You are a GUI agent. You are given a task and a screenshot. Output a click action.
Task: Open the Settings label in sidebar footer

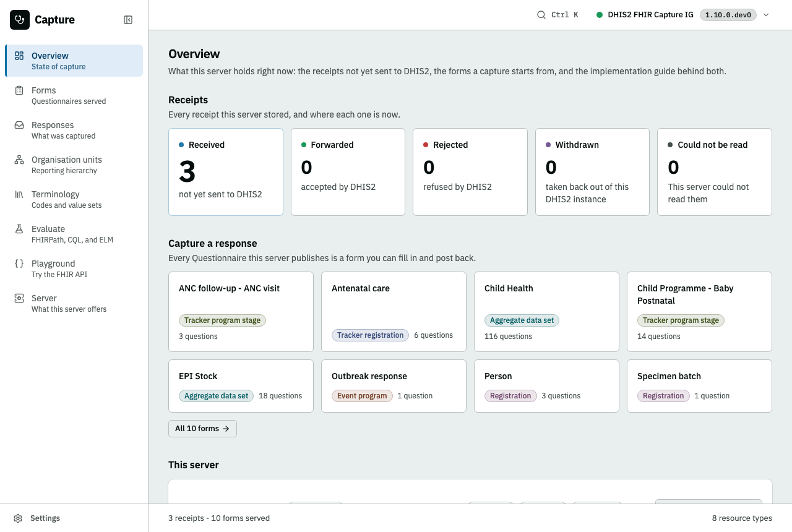click(x=45, y=518)
